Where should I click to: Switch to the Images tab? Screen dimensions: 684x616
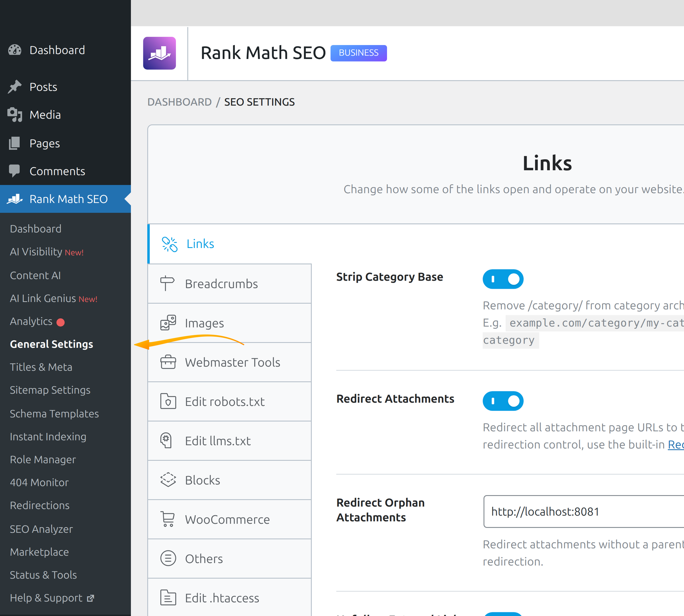pyautogui.click(x=230, y=323)
